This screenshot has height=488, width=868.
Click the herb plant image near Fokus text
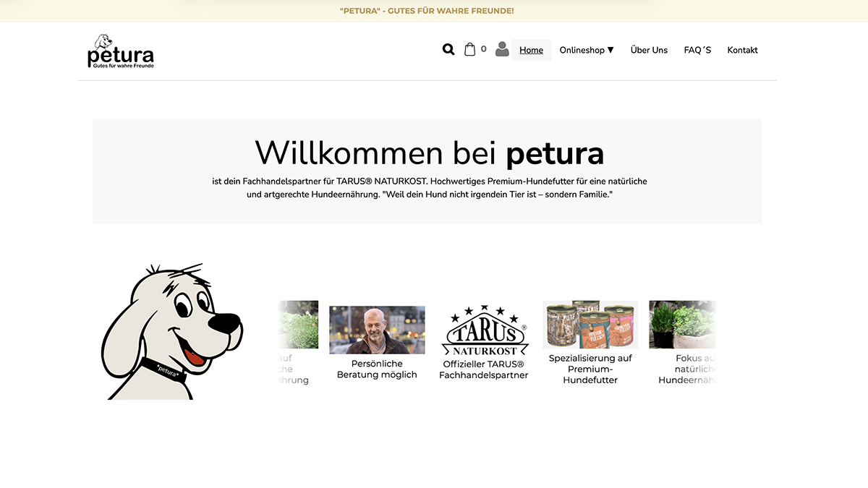tap(682, 324)
